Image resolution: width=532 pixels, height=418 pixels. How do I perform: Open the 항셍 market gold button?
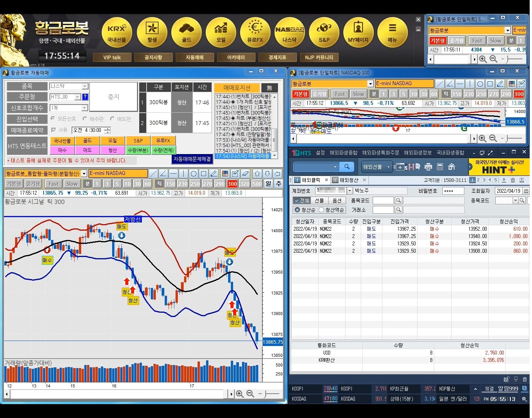152,32
